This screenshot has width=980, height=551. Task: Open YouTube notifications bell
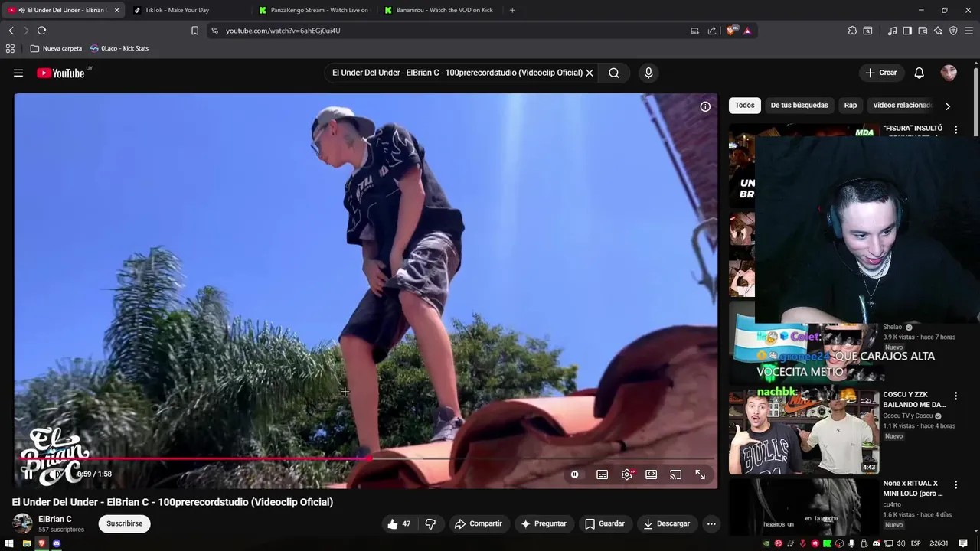[919, 73]
